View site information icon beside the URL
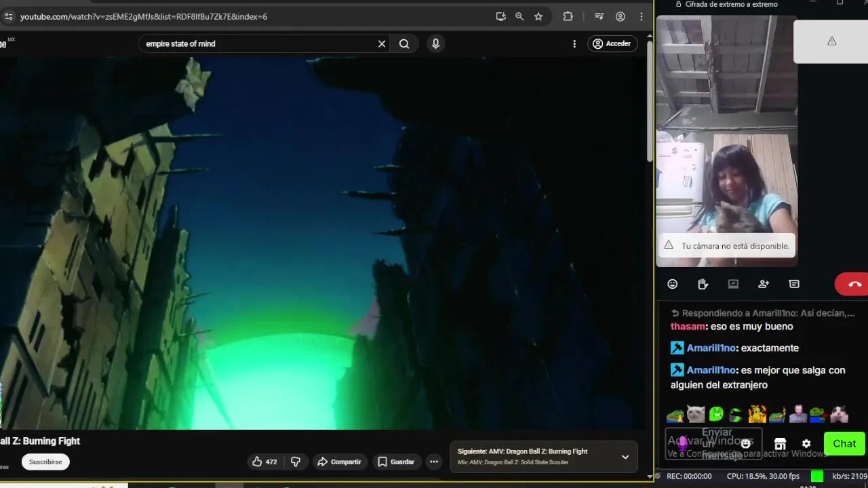The image size is (868, 488). [x=8, y=16]
